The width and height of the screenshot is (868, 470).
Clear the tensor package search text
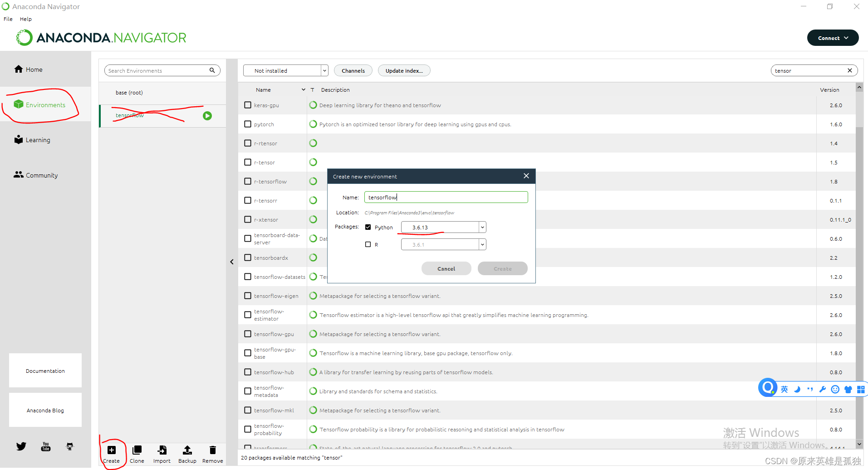(850, 70)
